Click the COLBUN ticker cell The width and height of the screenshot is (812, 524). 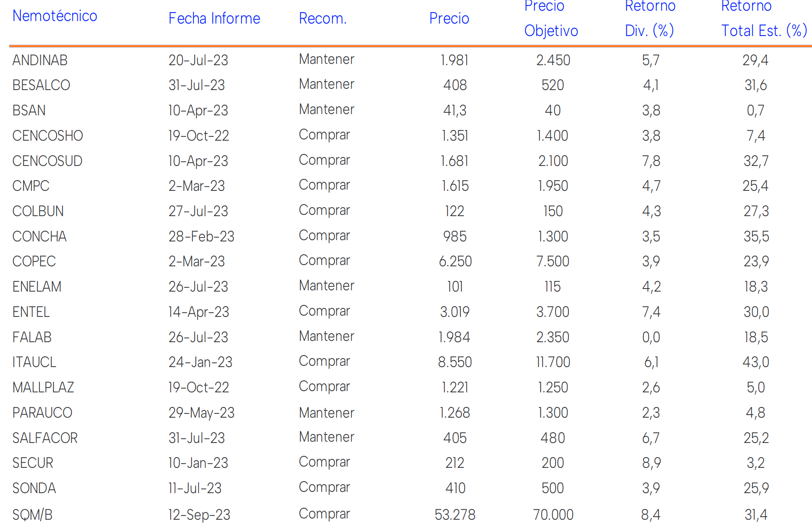pos(38,211)
